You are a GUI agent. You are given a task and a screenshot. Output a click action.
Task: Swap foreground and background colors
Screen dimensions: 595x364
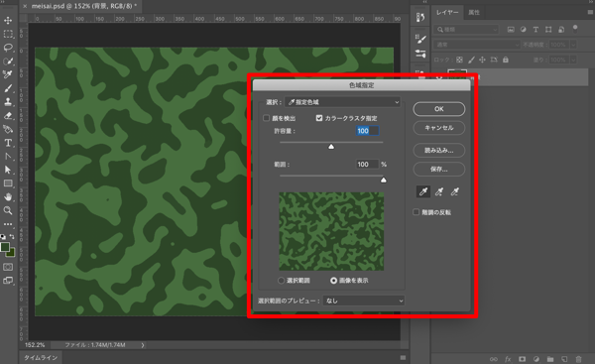(12, 236)
